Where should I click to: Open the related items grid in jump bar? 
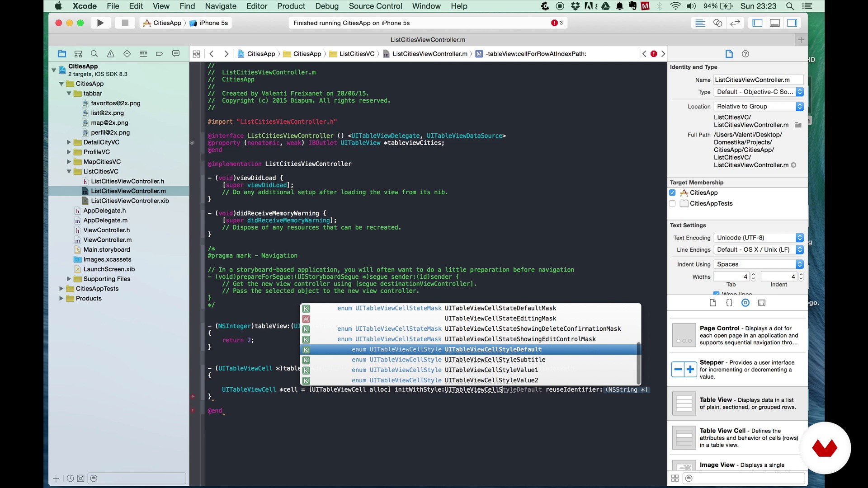click(x=196, y=54)
